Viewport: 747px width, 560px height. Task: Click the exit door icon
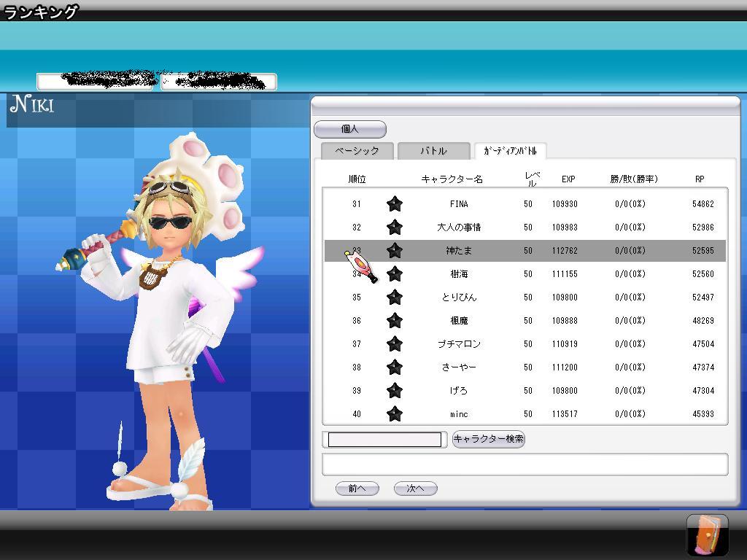tap(707, 534)
